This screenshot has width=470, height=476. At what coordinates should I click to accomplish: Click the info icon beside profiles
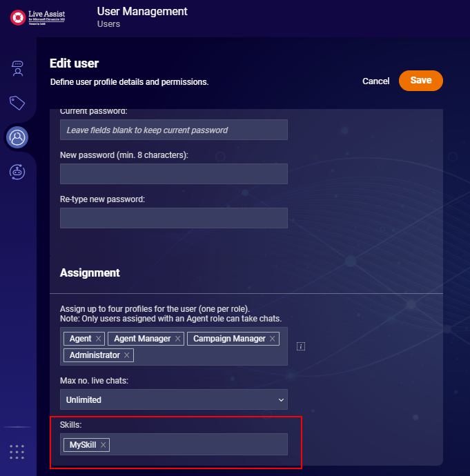(301, 346)
